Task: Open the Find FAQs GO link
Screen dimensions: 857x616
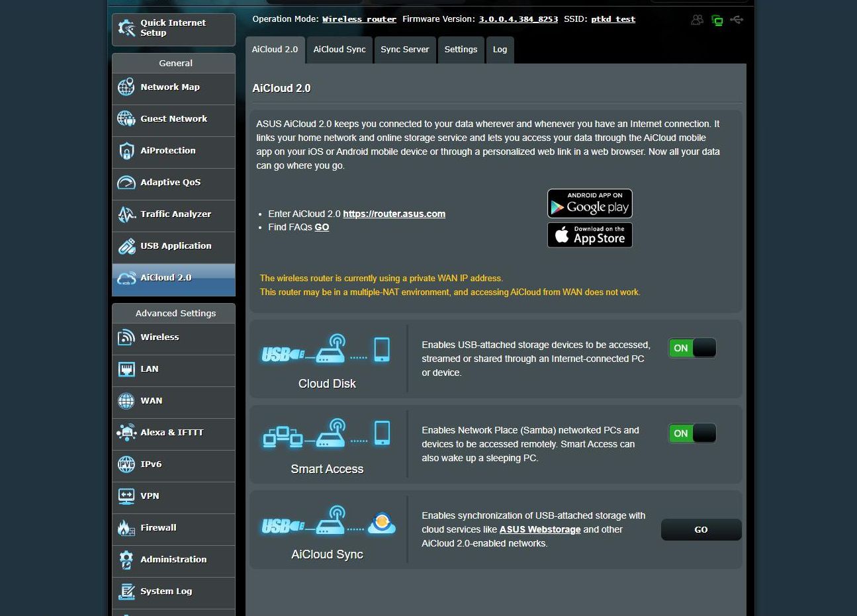Action: 322,227
